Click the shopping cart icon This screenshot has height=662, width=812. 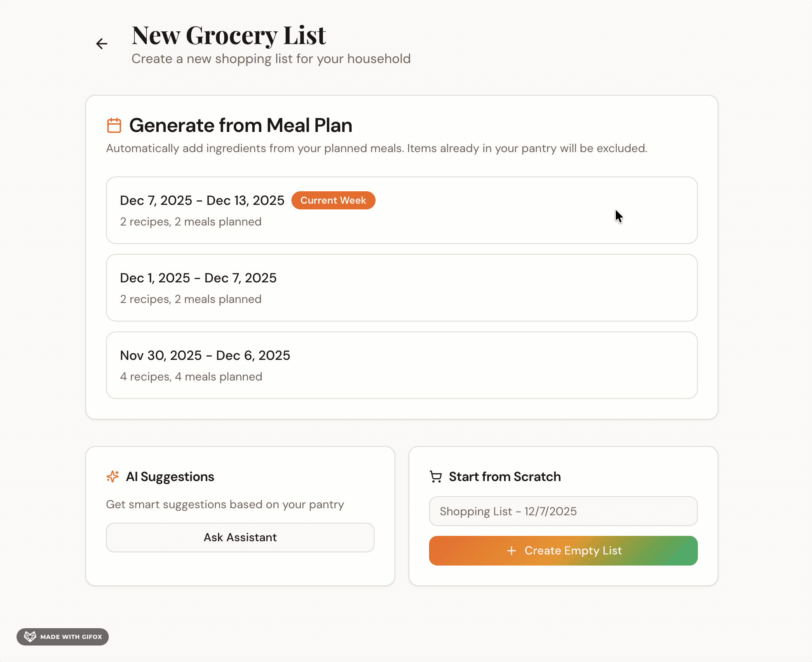click(x=436, y=477)
